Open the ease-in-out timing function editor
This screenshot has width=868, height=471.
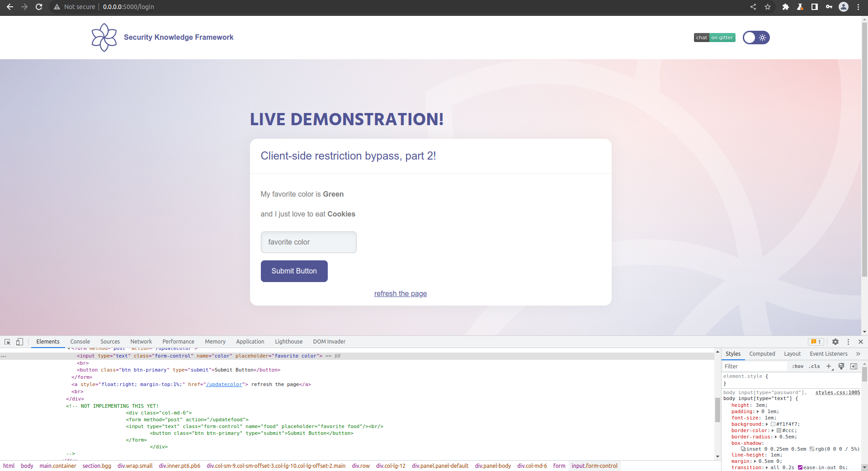pos(800,467)
